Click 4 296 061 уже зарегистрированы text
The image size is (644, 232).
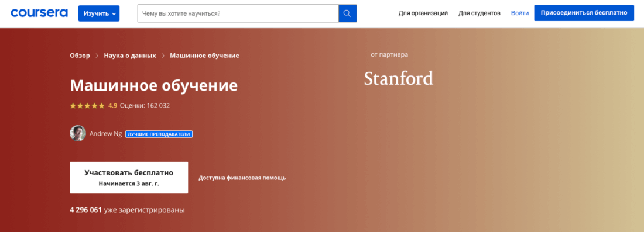127,210
